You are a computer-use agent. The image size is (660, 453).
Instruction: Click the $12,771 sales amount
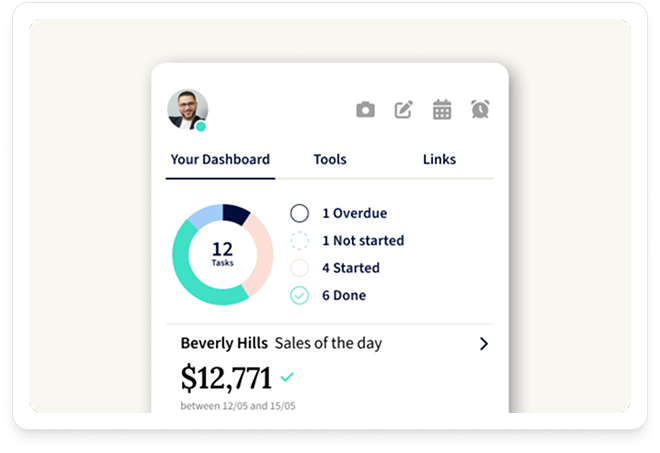coord(226,377)
